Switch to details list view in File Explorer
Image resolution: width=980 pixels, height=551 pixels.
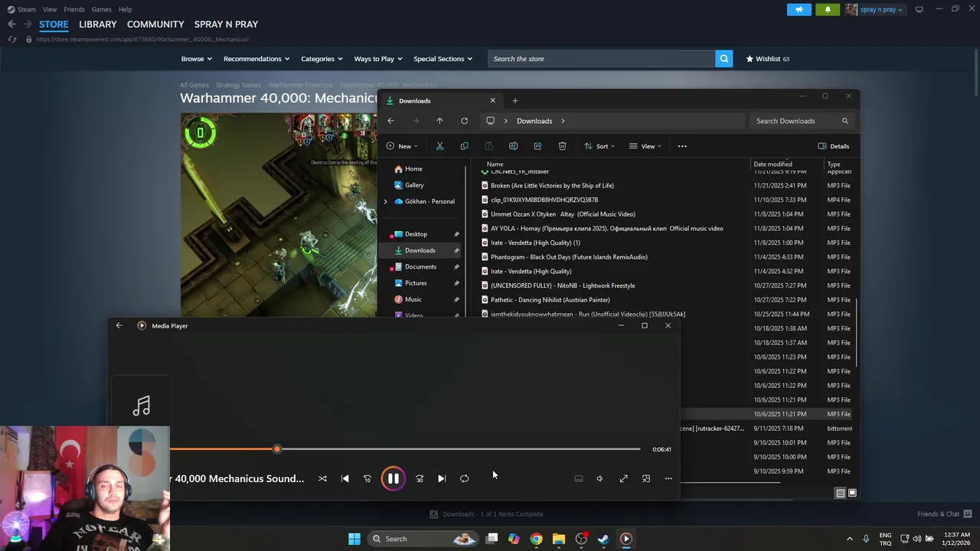tap(840, 494)
